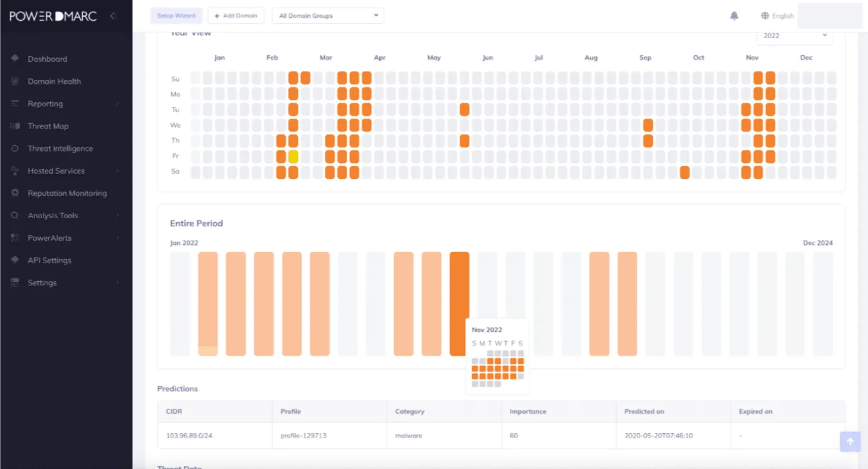This screenshot has width=868, height=469.
Task: Open the All Domain Groups dropdown
Action: pyautogui.click(x=328, y=15)
